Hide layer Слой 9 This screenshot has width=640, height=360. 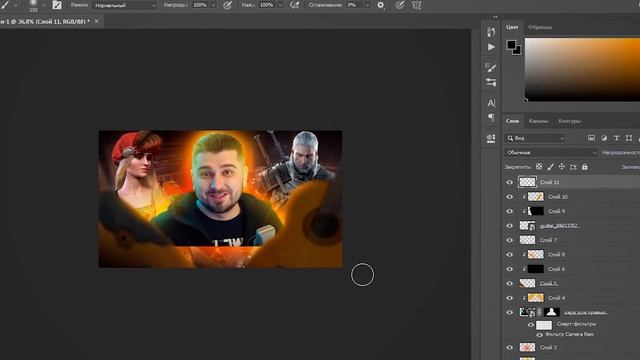point(509,211)
